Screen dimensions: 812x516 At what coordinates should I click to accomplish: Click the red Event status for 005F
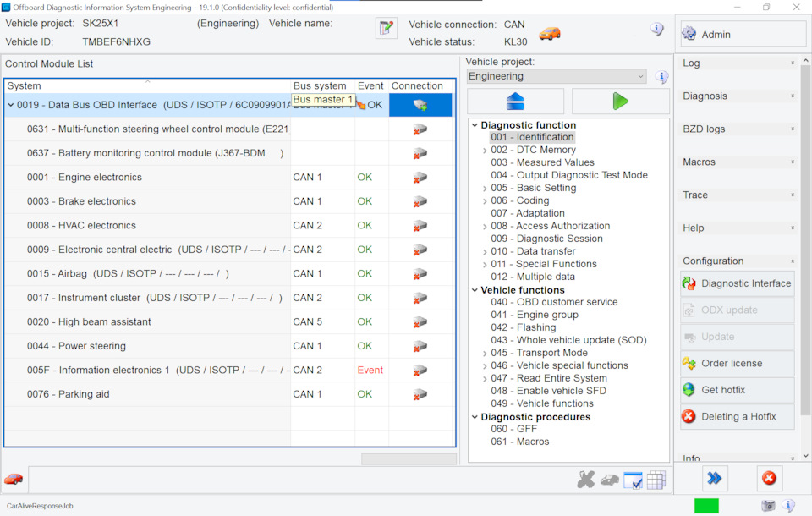(x=370, y=371)
